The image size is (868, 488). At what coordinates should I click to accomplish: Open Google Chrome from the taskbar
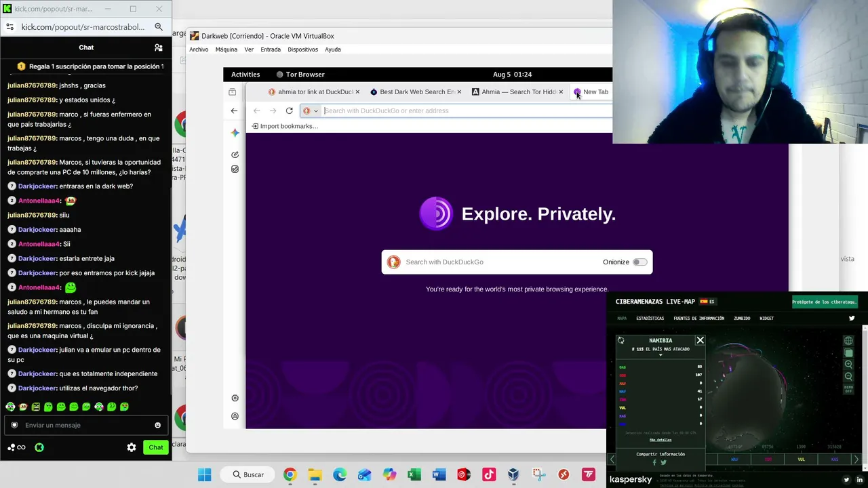click(290, 474)
